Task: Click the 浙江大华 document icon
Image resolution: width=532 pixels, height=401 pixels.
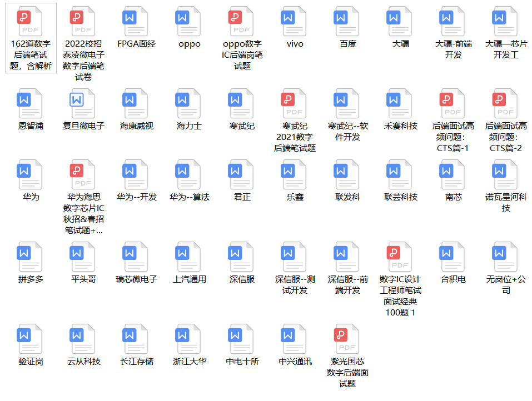Action: 188,339
